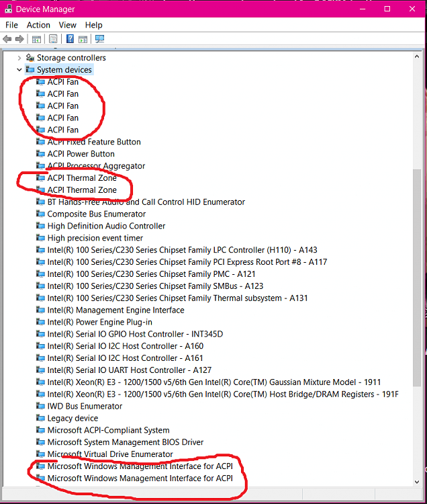Viewport: 427px width, 504px height.
Task: Select Xeon E3 Gaussian Mixture Model - 1911
Action: tap(214, 382)
